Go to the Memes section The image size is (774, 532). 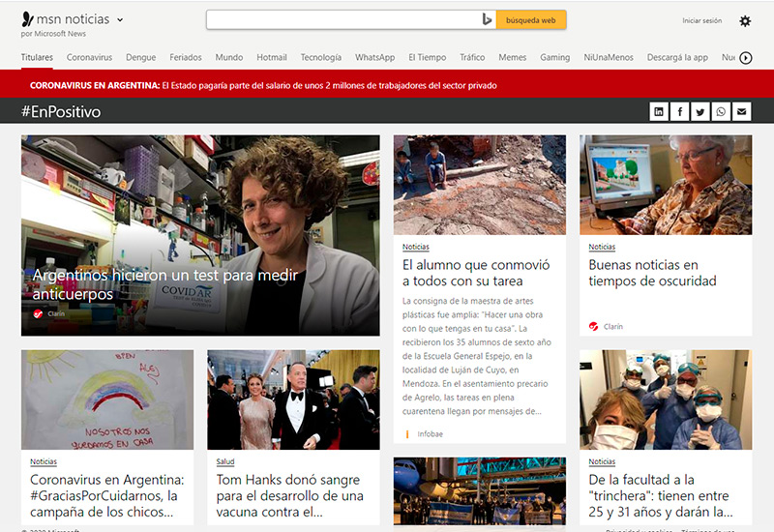(x=513, y=58)
